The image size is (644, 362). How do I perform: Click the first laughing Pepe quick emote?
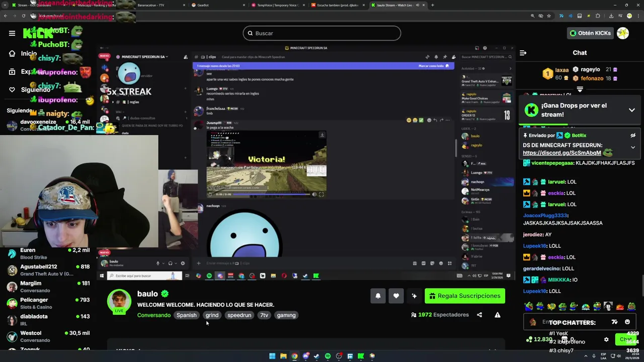click(x=529, y=306)
